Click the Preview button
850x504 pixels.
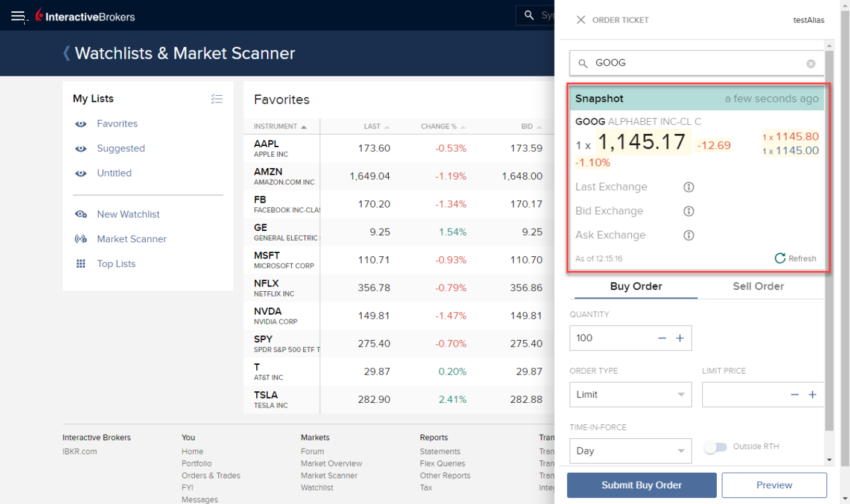point(775,485)
